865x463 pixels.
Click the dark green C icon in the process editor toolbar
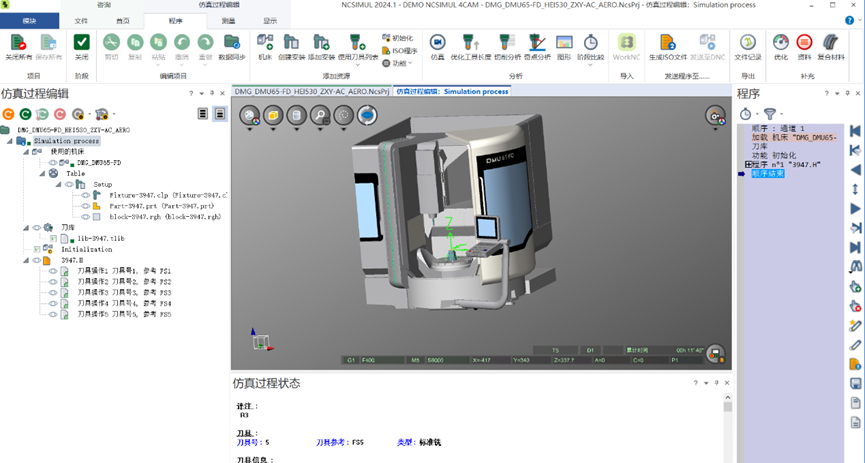coord(25,114)
